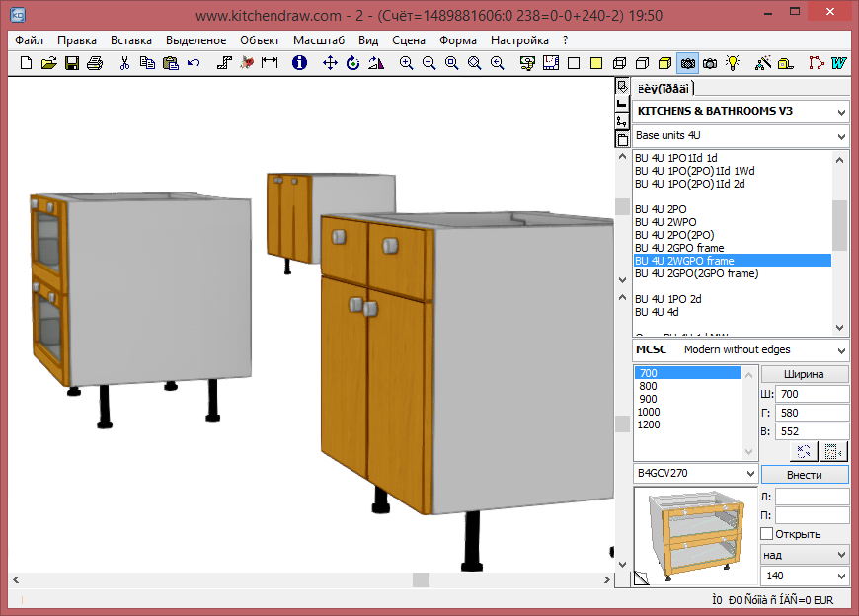Switch to hidden-line cube perspective

642,63
